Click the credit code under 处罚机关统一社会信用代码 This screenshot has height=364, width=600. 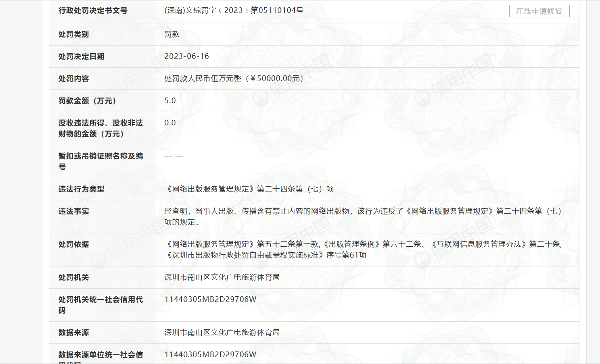click(210, 300)
